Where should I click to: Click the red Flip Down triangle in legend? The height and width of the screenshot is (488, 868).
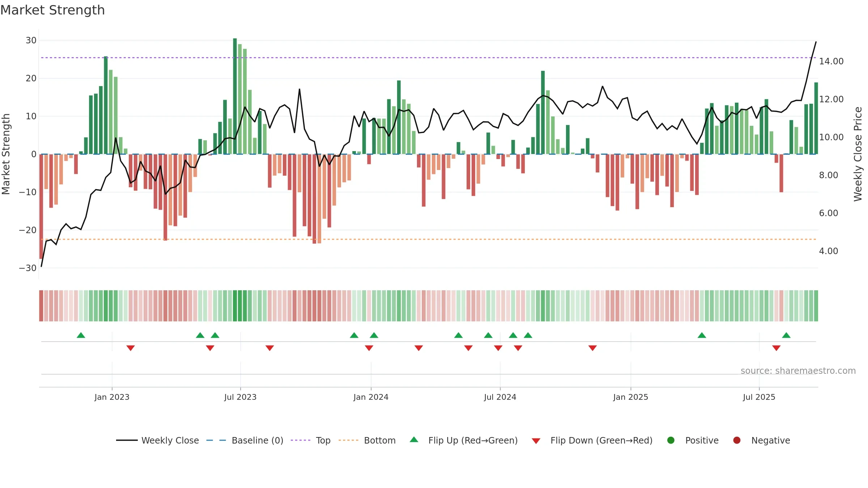point(536,441)
